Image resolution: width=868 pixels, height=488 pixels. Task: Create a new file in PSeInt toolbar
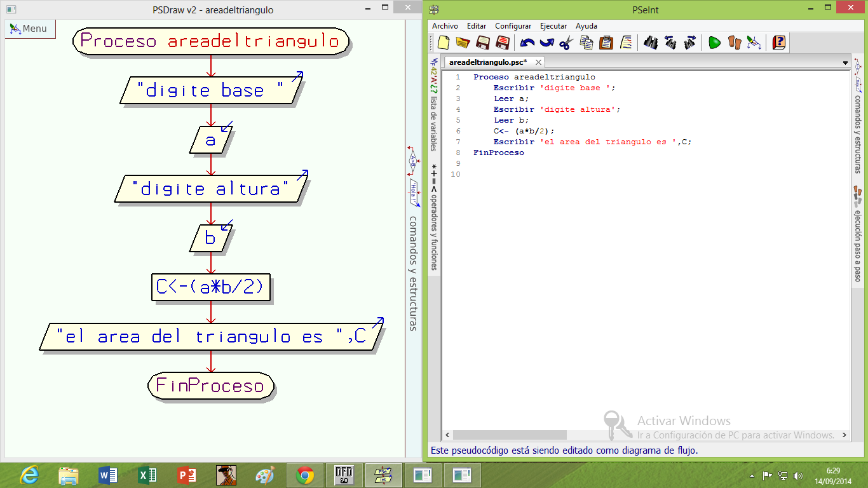tap(444, 43)
